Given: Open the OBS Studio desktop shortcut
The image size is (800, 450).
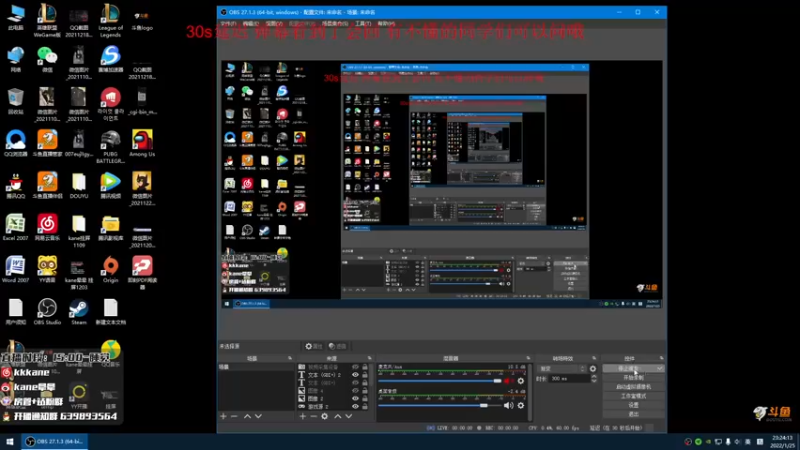Looking at the screenshot, I should 47,312.
